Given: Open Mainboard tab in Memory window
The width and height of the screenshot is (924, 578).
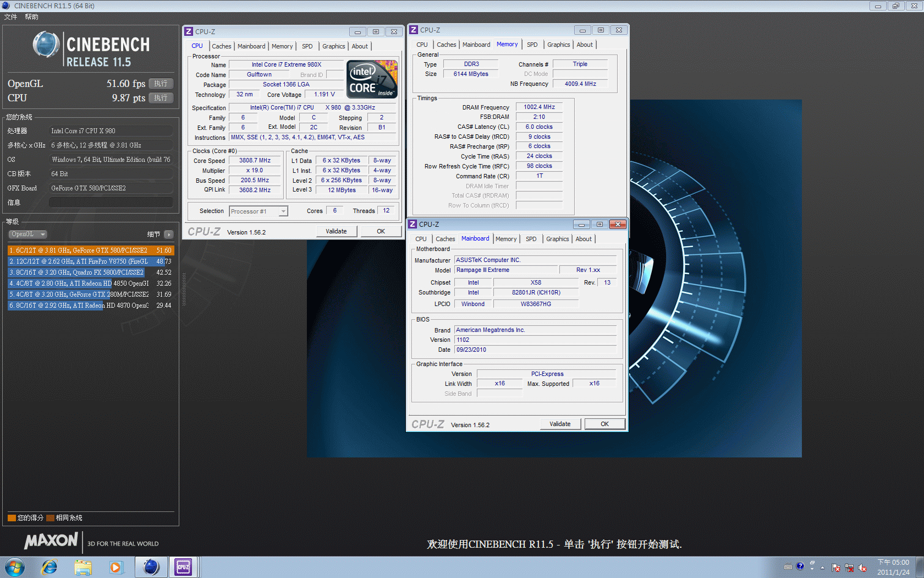Looking at the screenshot, I should point(476,45).
